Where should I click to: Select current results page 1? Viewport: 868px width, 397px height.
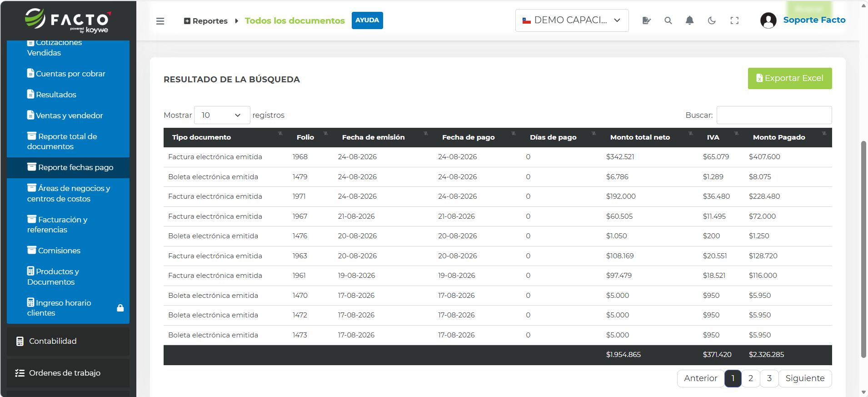pyautogui.click(x=733, y=378)
